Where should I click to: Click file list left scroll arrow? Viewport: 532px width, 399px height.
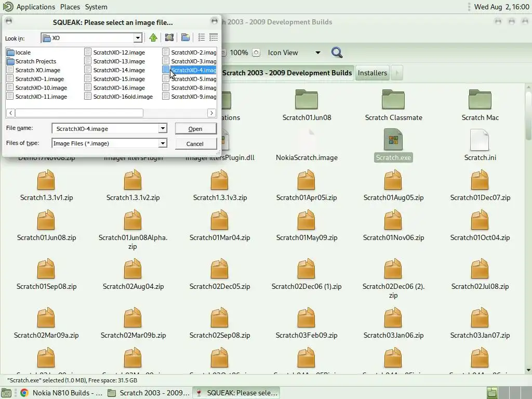click(x=10, y=113)
